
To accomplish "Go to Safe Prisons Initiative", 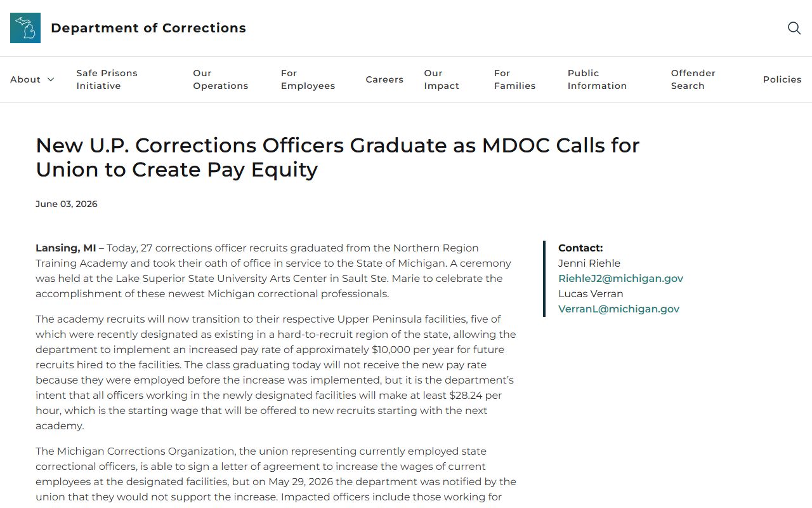I will [107, 79].
